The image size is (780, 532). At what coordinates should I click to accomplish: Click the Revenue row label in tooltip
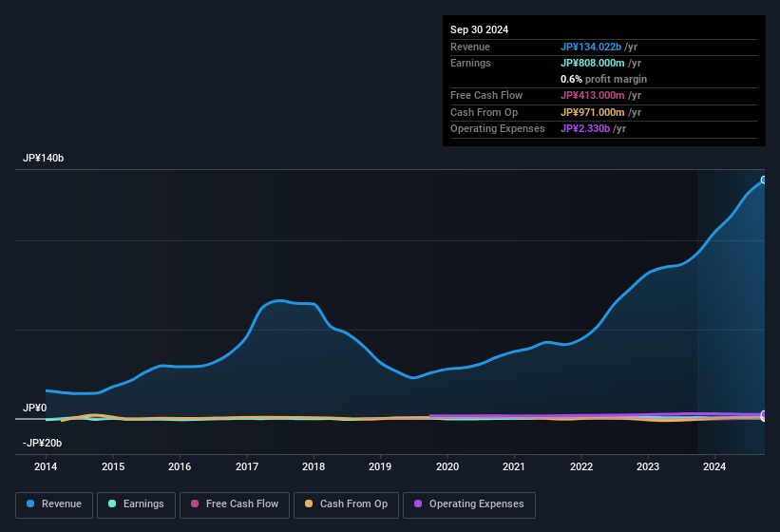tap(470, 47)
